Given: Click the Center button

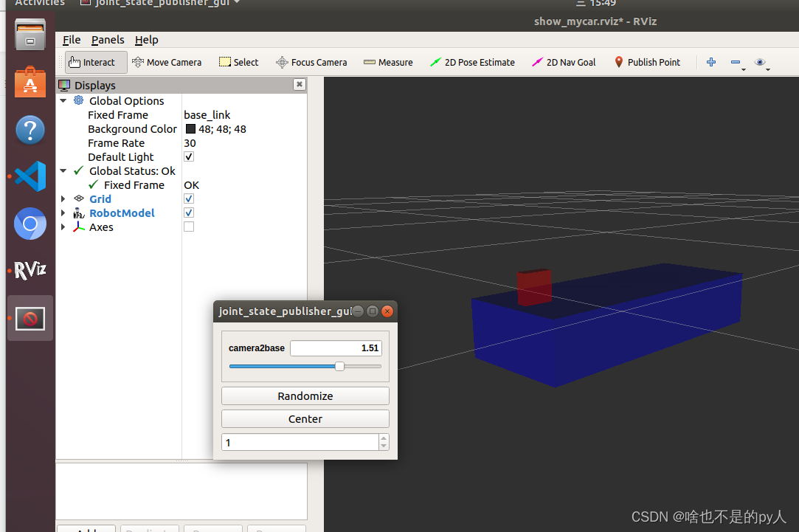Looking at the screenshot, I should [x=305, y=419].
